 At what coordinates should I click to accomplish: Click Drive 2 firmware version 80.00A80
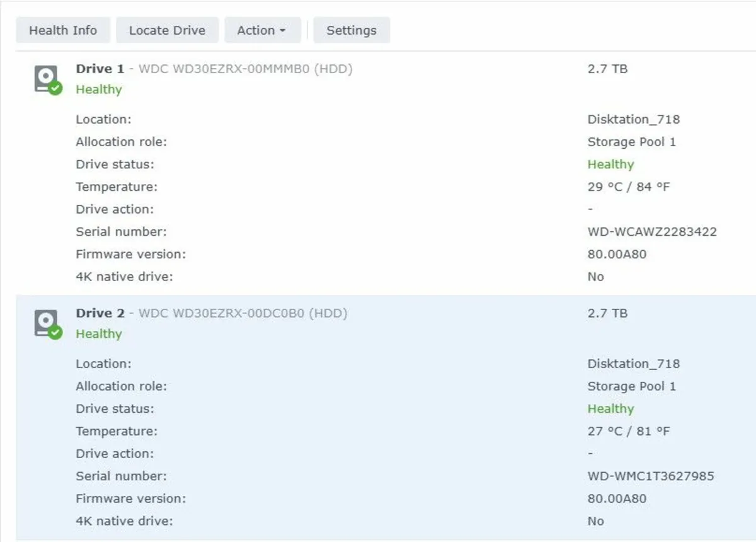coord(617,499)
